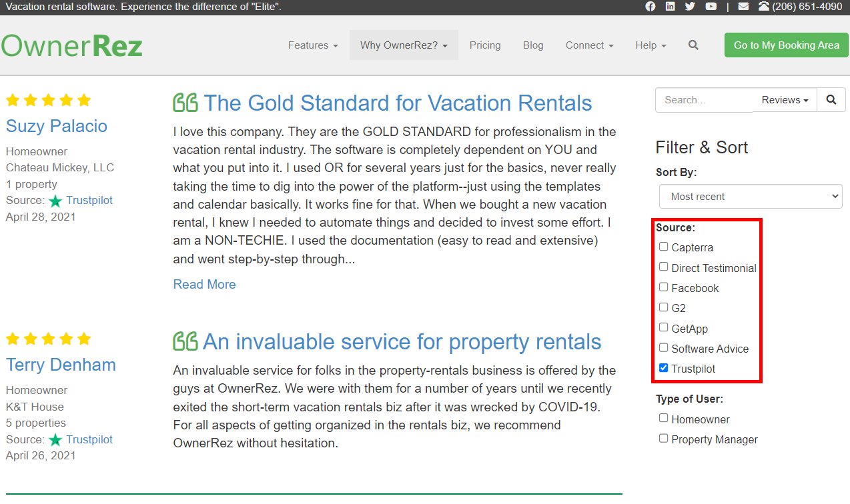Image resolution: width=850 pixels, height=504 pixels.
Task: Click Trustpilot star icon under Suzy Palacio
Action: pyautogui.click(x=55, y=201)
